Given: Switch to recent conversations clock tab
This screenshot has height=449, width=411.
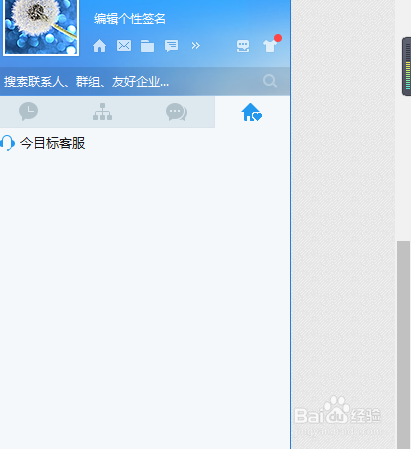Looking at the screenshot, I should tap(28, 112).
